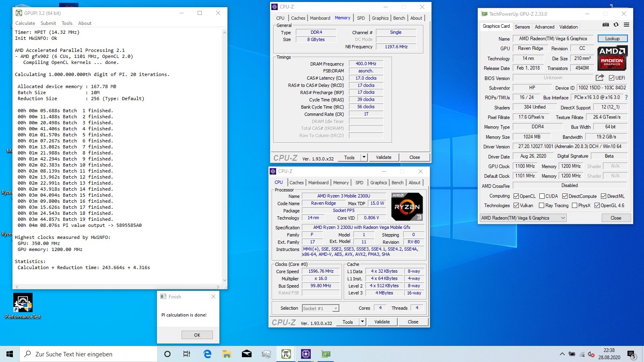Launch Microsoft Edge from the taskbar
Viewport: 644px width, 362px height.
click(207, 354)
